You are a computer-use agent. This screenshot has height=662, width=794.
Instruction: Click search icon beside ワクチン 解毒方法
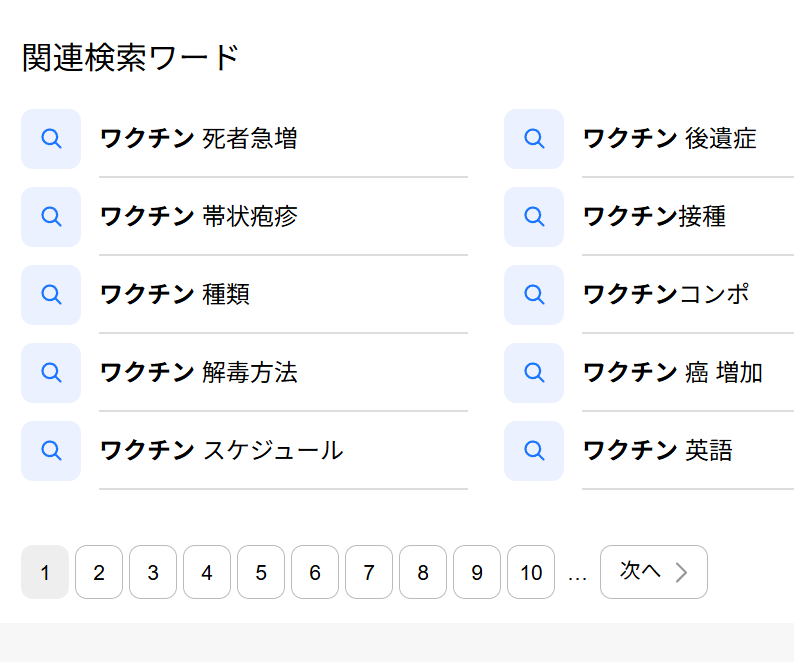pos(51,373)
